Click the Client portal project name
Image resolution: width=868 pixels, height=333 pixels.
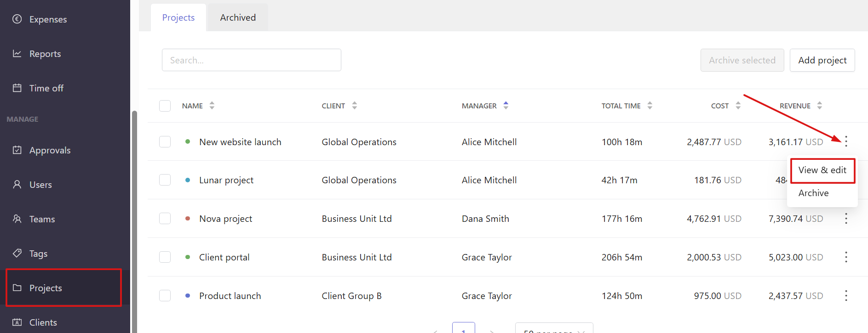click(224, 257)
